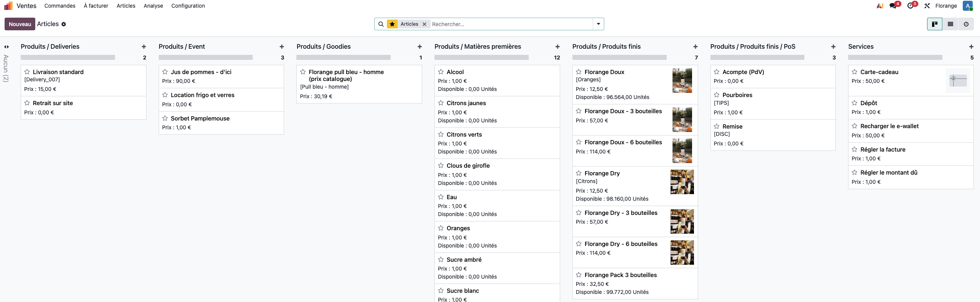Star Location frigo et verres
Screen dimensions: 980x302
pos(165,95)
